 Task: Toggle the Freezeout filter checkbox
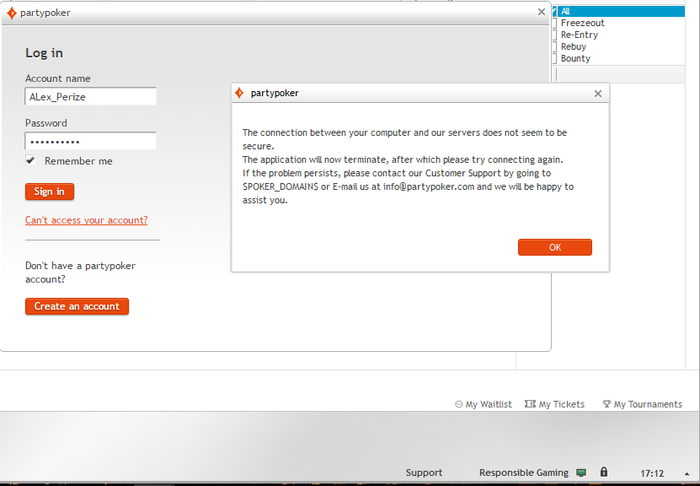coord(555,23)
